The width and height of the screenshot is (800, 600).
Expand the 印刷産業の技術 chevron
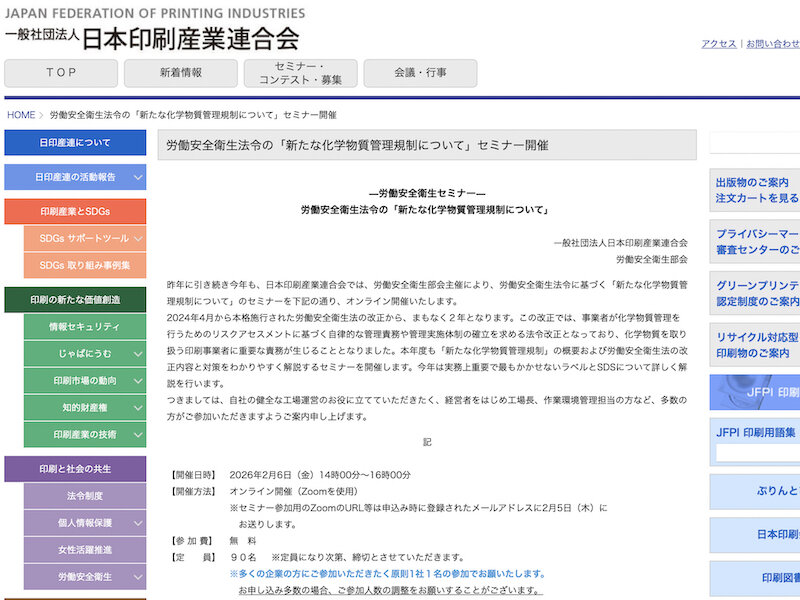point(138,434)
